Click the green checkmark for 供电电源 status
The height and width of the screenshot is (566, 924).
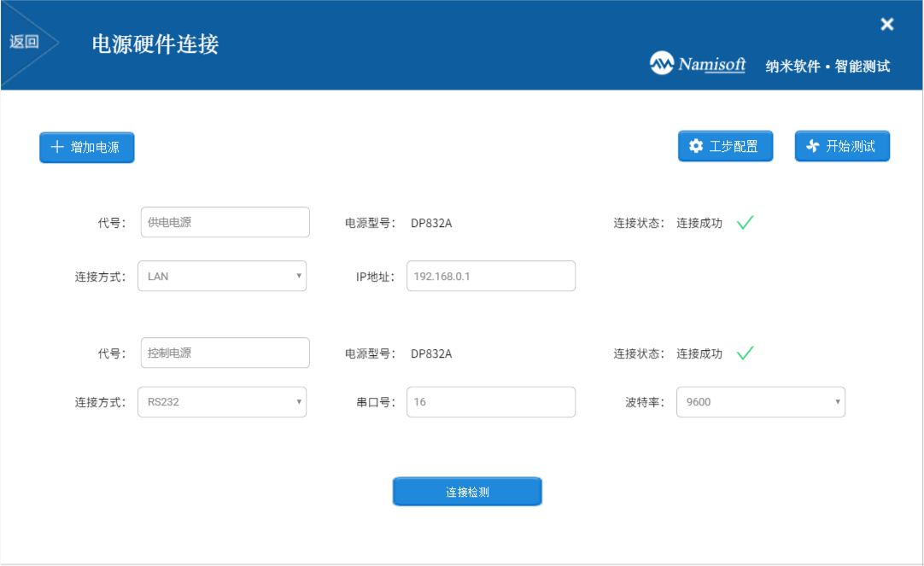pyautogui.click(x=746, y=223)
